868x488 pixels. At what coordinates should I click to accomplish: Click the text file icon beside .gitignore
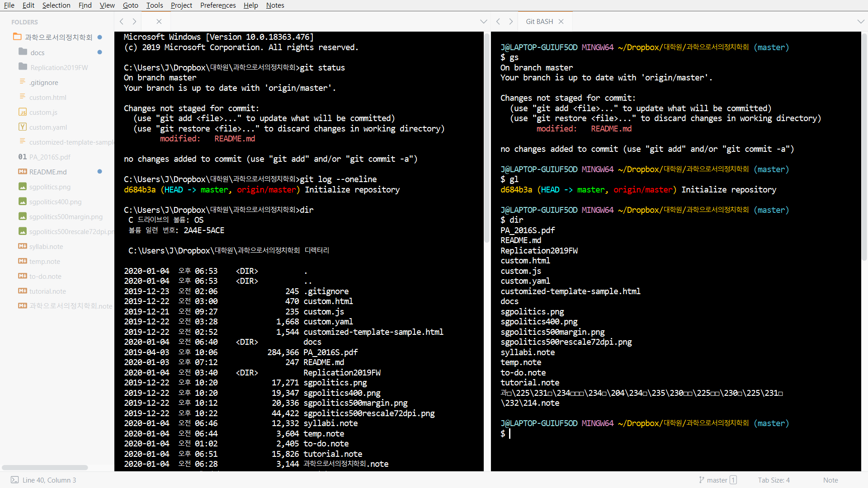(22, 82)
